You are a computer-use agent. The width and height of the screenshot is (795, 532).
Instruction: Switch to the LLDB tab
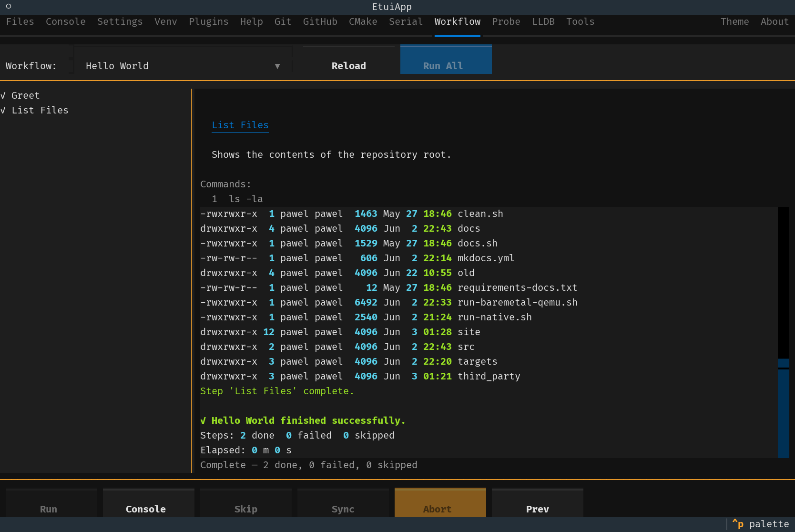point(543,21)
